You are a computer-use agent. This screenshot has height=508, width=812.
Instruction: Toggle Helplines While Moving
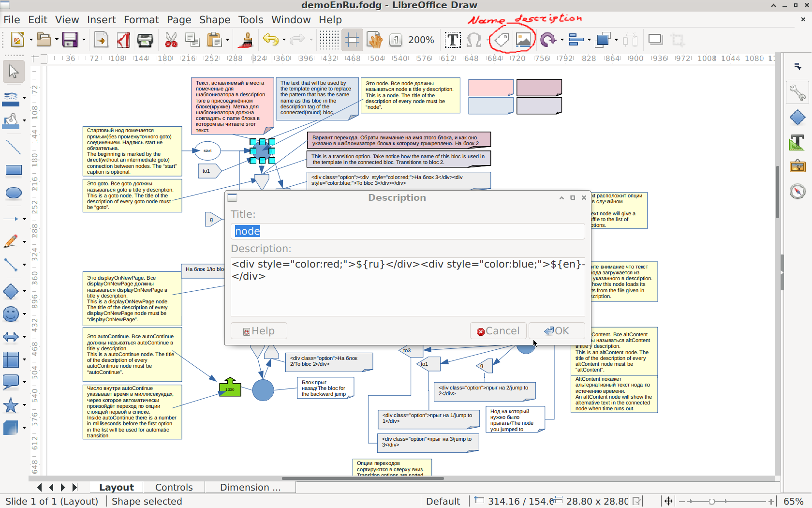[x=352, y=40]
